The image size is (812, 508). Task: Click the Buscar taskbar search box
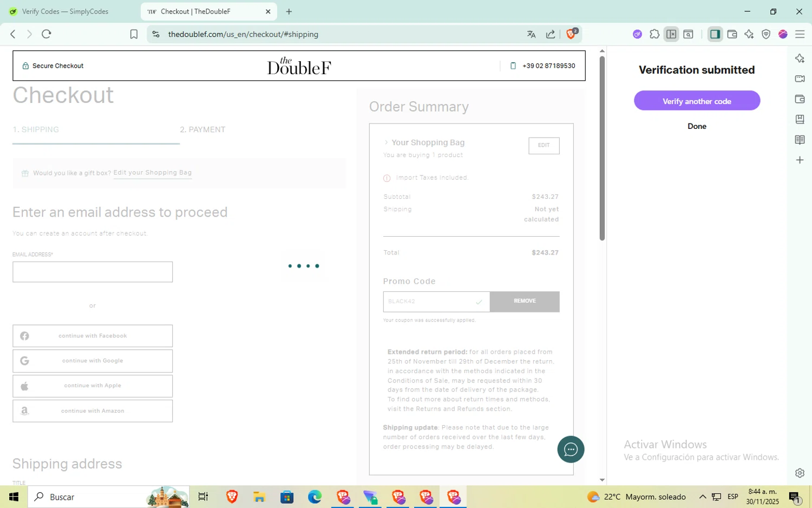point(108,497)
